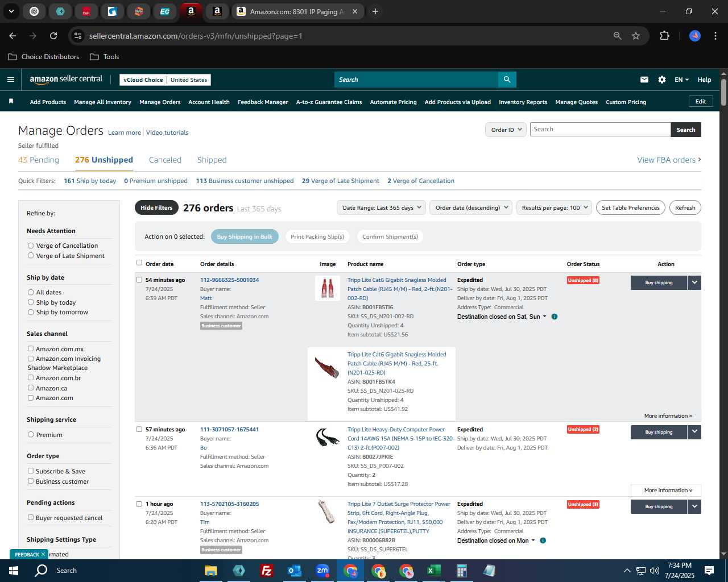Select Ship by tomorrow radio button
This screenshot has height=582, width=728.
(31, 312)
